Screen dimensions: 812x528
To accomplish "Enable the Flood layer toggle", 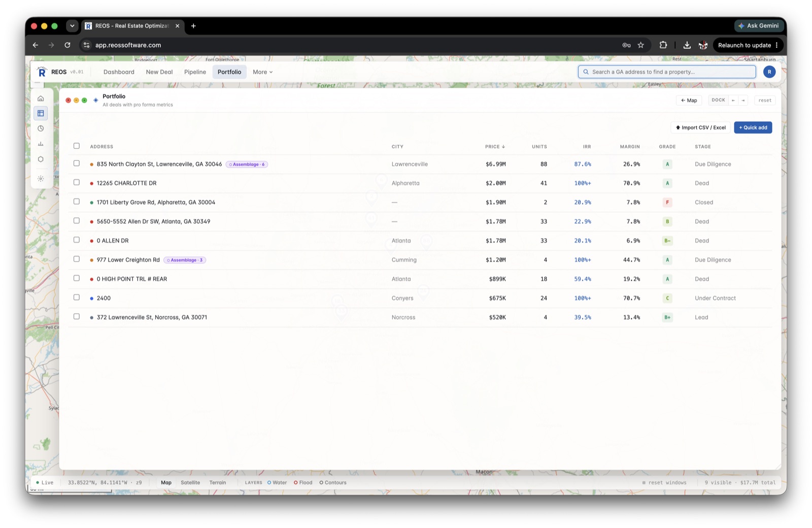I will point(303,483).
